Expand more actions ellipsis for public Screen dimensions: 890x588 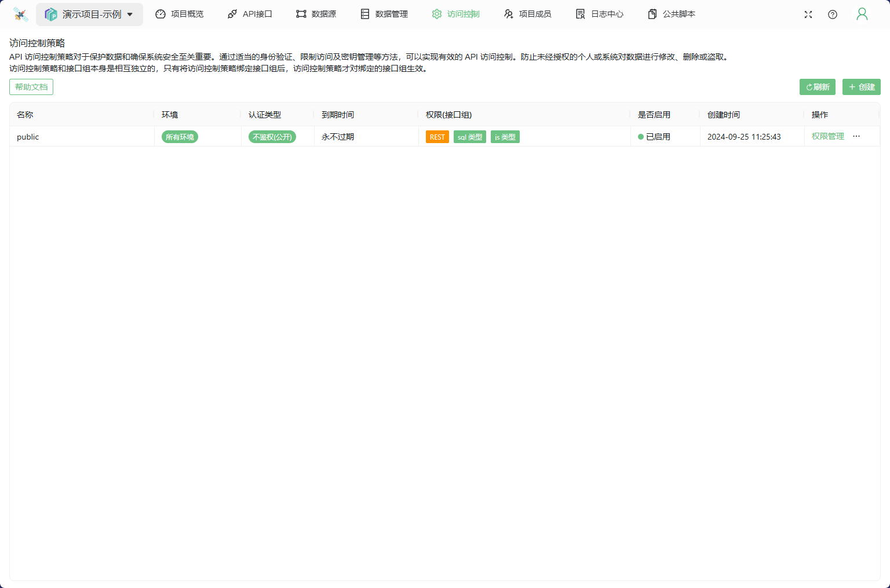coord(856,137)
